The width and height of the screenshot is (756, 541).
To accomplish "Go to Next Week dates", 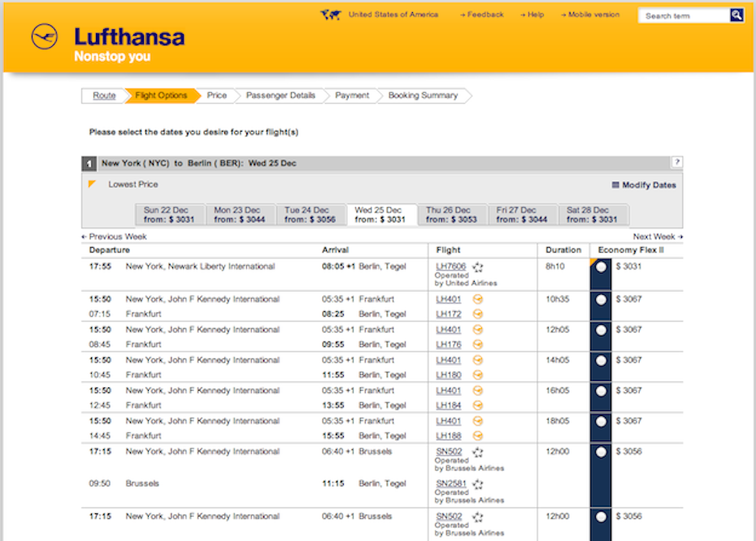I will pyautogui.click(x=658, y=236).
